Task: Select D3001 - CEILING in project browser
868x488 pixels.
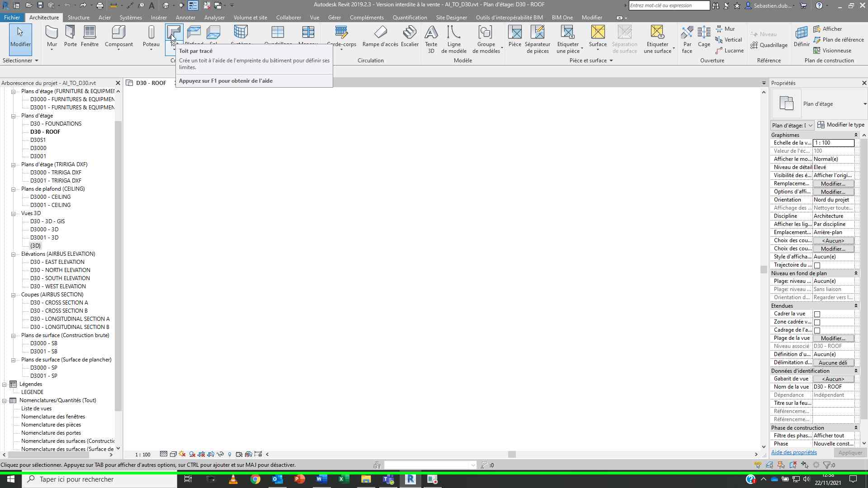Action: 51,205
